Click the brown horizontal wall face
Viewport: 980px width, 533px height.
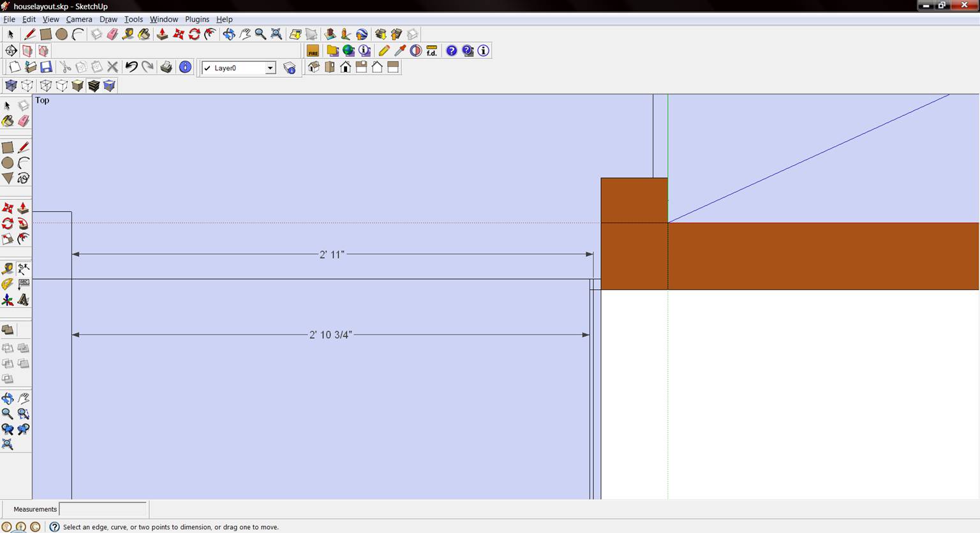823,256
